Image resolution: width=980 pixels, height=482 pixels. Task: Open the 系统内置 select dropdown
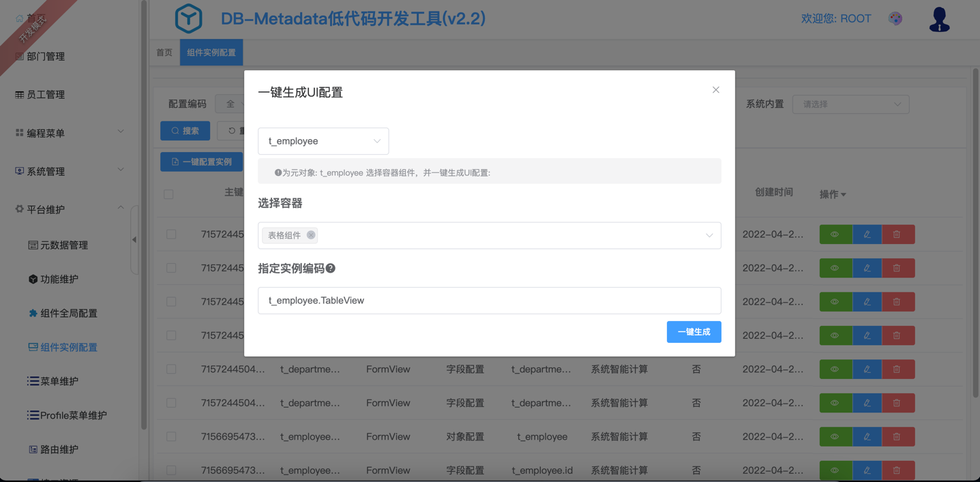[x=850, y=104]
